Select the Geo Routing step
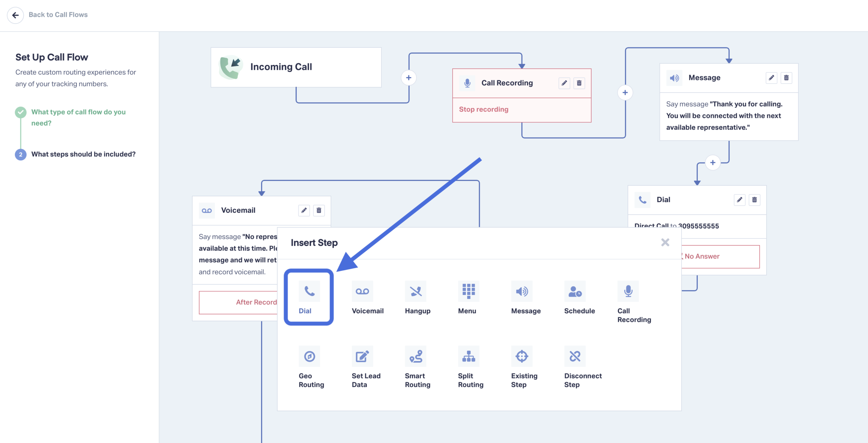 (x=311, y=367)
